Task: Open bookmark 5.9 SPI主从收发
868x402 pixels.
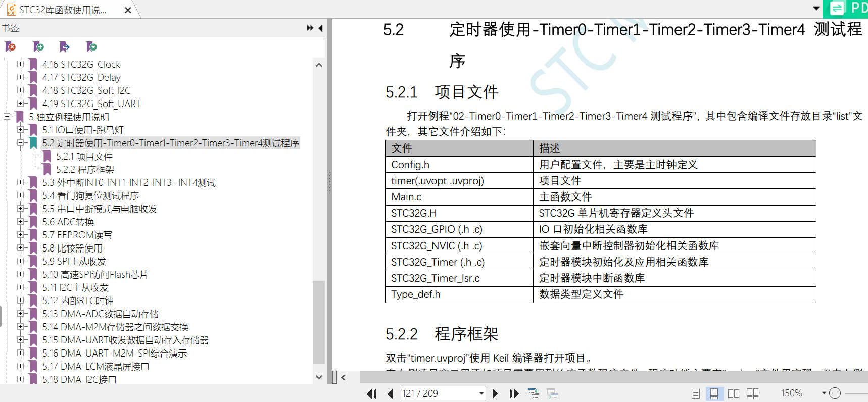Action: tap(74, 261)
